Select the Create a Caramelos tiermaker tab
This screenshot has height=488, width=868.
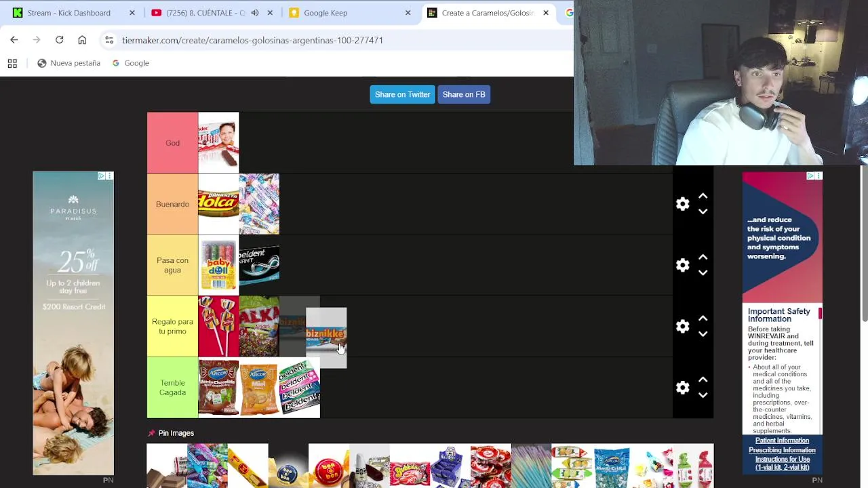point(488,13)
